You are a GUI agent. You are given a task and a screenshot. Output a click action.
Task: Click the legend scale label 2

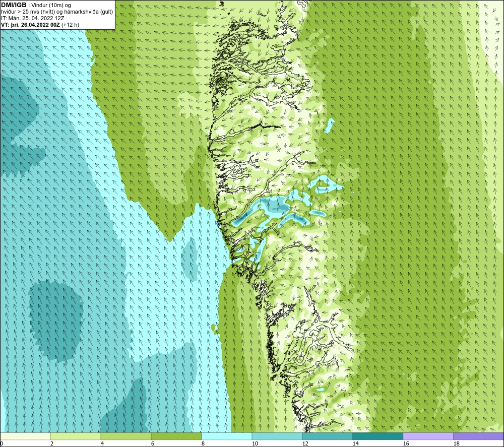52,443
